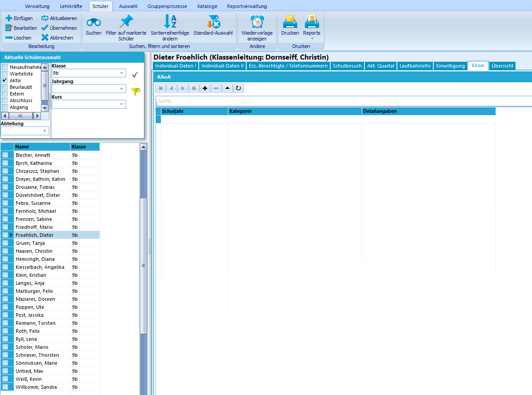Screen dimensions: 532x395
Task: Go to first KAoA record
Action: pos(160,88)
